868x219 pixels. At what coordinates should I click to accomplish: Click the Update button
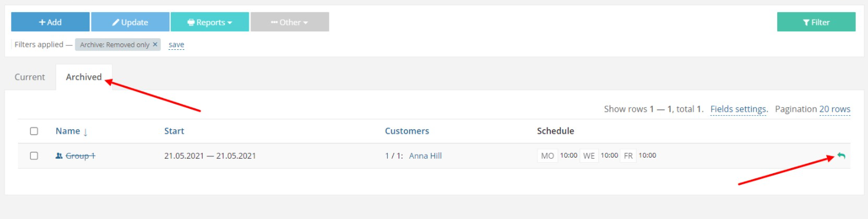click(x=130, y=22)
